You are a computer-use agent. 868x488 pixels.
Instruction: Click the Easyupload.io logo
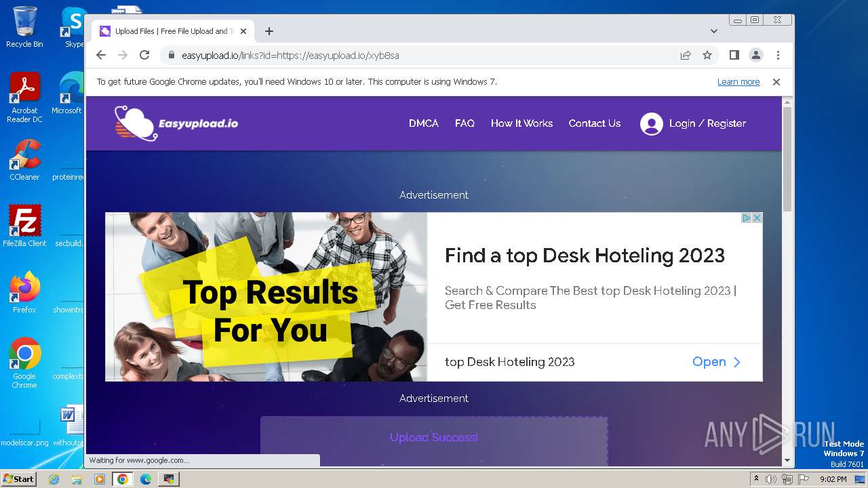pyautogui.click(x=176, y=123)
